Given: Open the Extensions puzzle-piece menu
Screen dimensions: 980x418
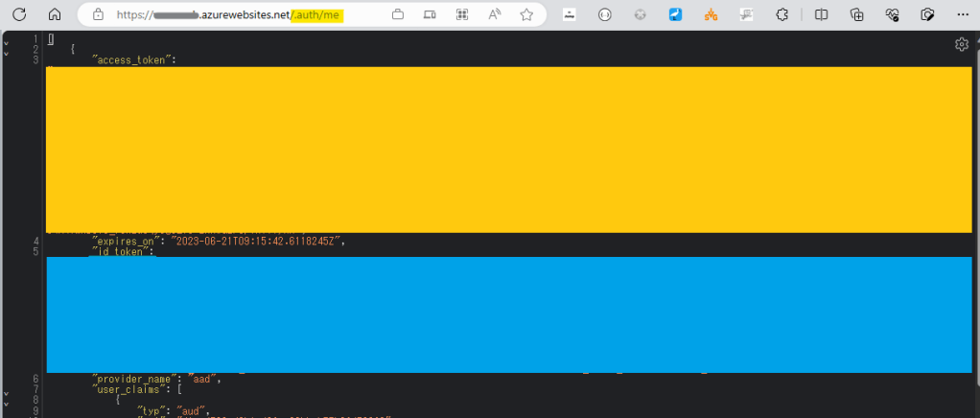Looking at the screenshot, I should [782, 15].
